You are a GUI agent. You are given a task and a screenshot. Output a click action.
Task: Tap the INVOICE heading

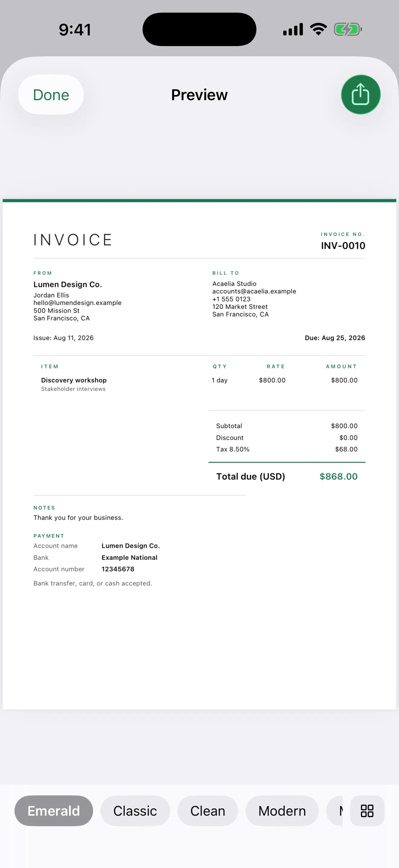tap(73, 240)
